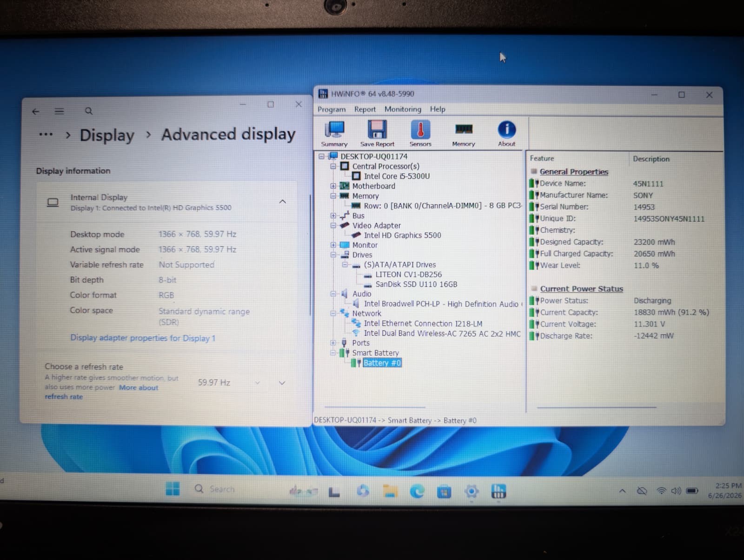Expand Motherboard tree node
The width and height of the screenshot is (744, 560).
pyautogui.click(x=333, y=186)
